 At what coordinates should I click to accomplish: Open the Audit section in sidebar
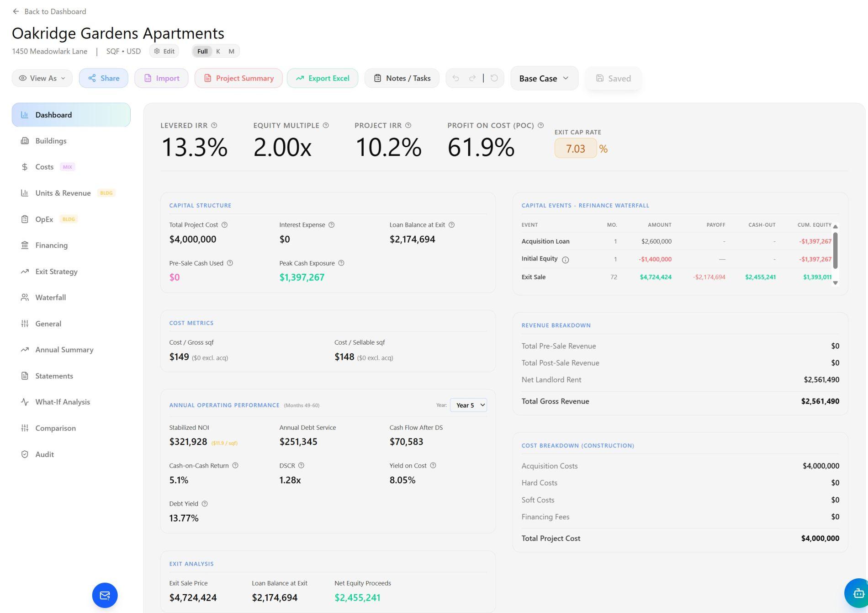pyautogui.click(x=71, y=454)
